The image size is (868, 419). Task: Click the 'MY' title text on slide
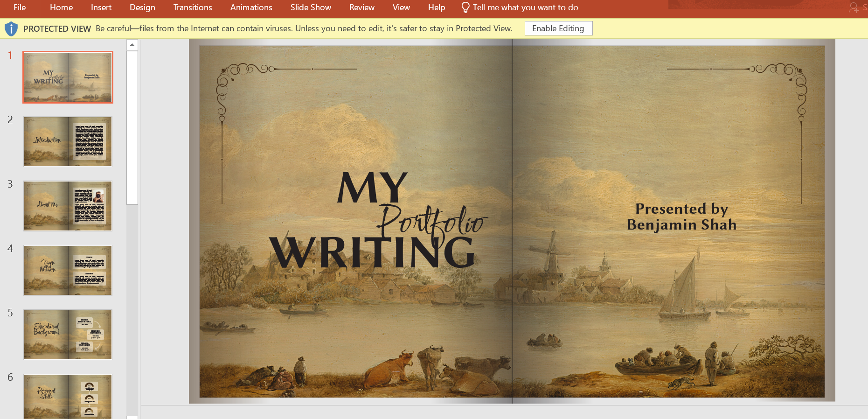pyautogui.click(x=372, y=187)
